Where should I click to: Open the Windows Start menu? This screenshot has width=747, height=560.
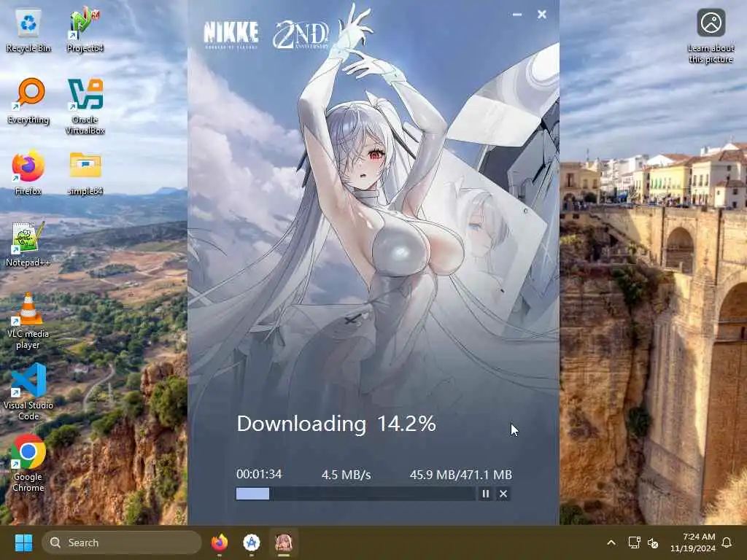click(x=23, y=542)
